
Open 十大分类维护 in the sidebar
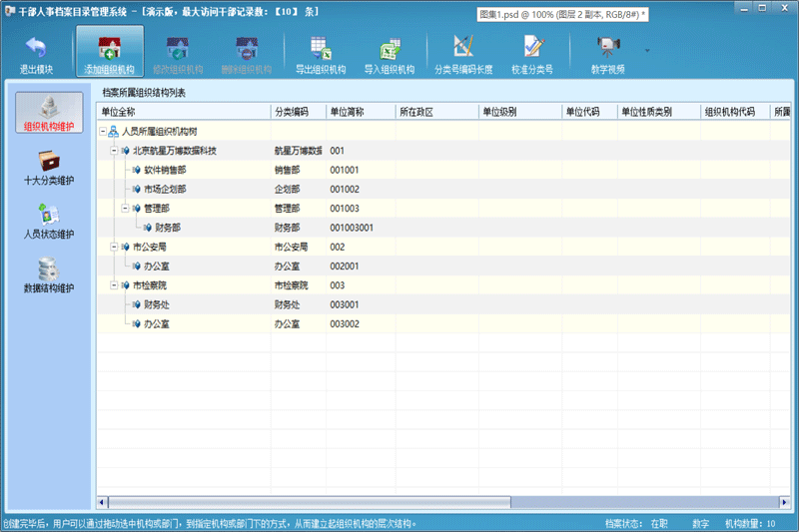click(x=48, y=168)
